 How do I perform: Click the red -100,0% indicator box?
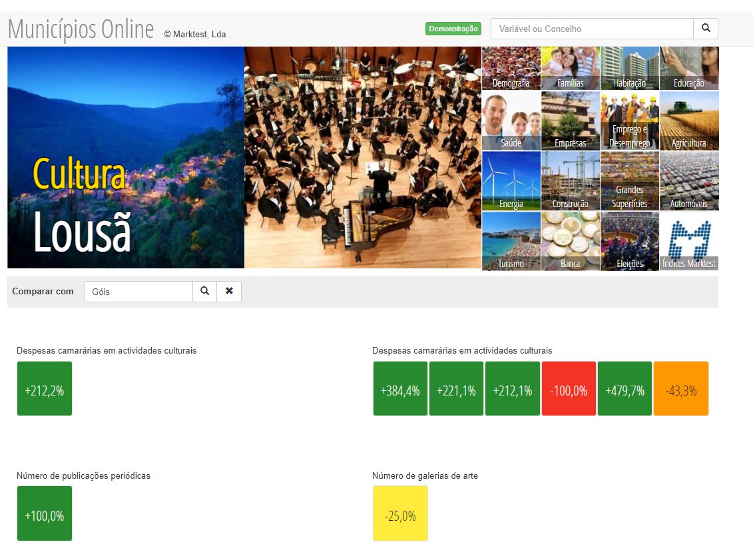coord(569,389)
